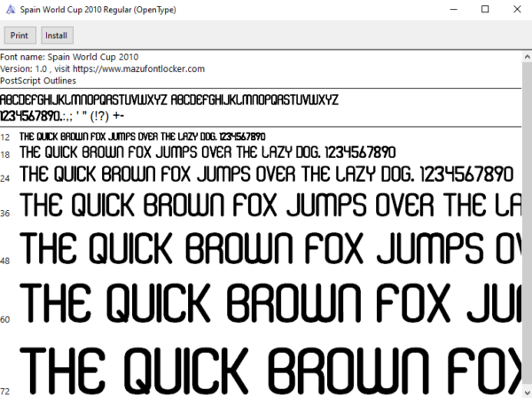Click the 12-point pangram sample line
The image size is (532, 398).
[143, 137]
